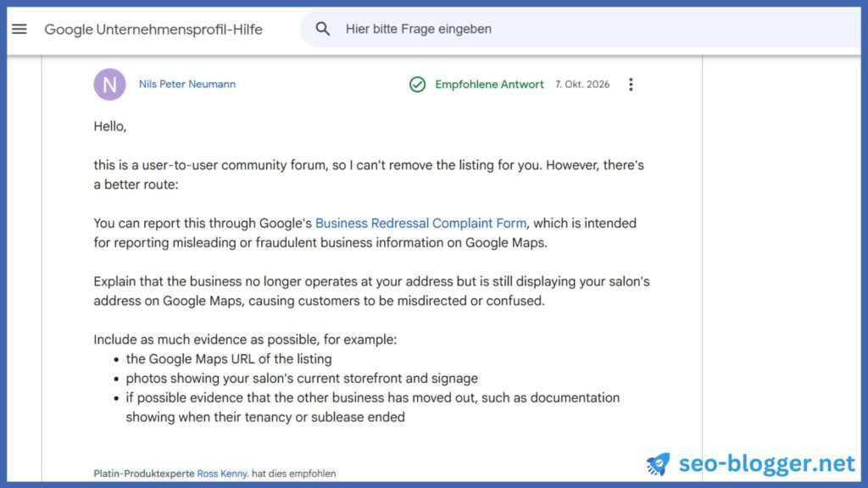Screen dimensions: 868x488
Task: Visit Nils Peter Neumann's profile link
Action: (187, 84)
